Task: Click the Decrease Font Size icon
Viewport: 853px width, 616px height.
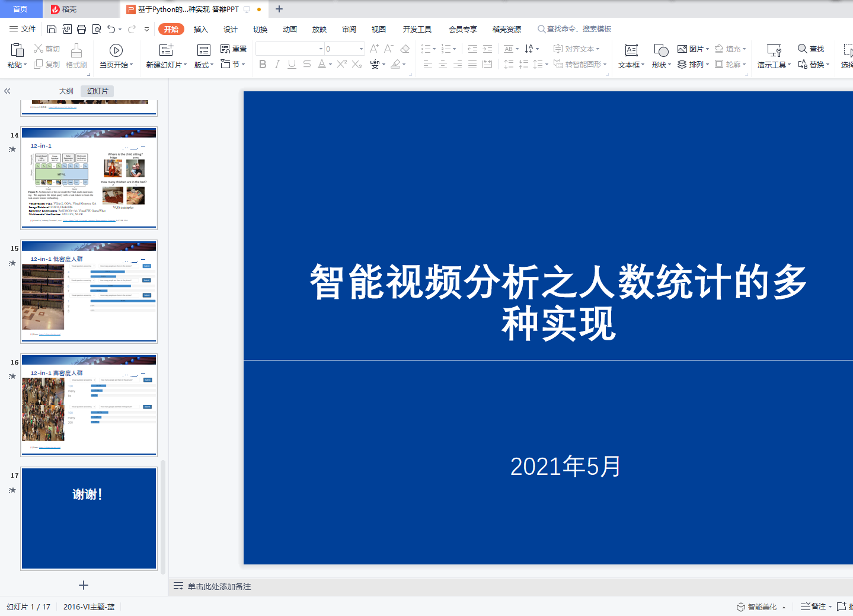Action: point(389,49)
